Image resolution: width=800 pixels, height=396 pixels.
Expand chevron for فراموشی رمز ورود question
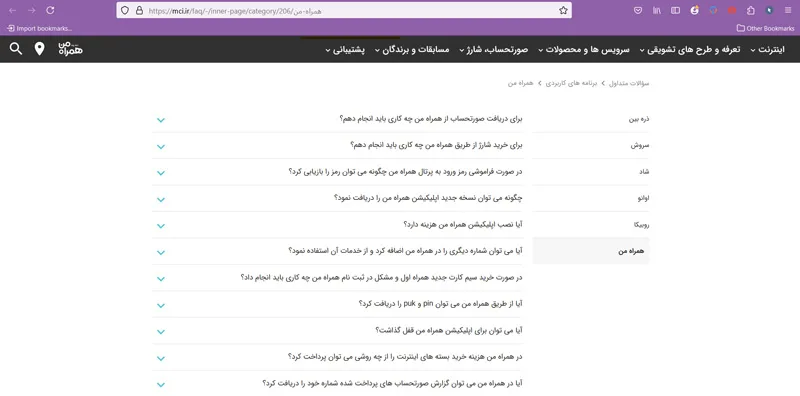[x=161, y=173]
